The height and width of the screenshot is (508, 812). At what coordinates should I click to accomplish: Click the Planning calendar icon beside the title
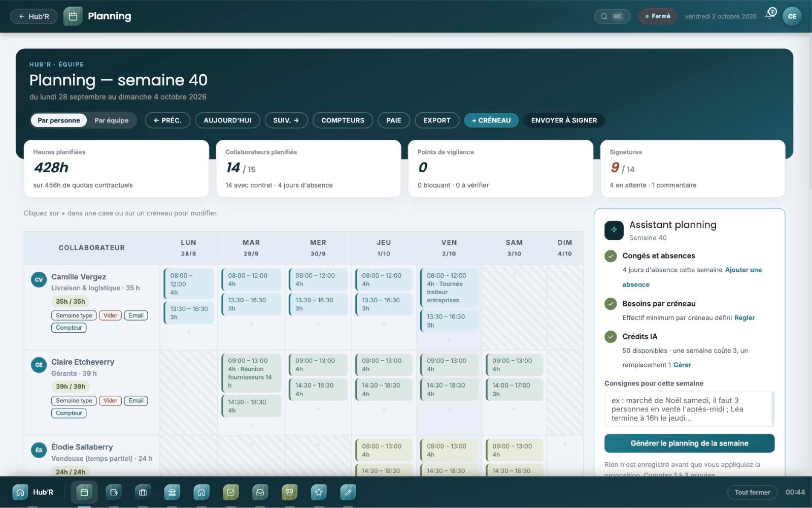[73, 16]
